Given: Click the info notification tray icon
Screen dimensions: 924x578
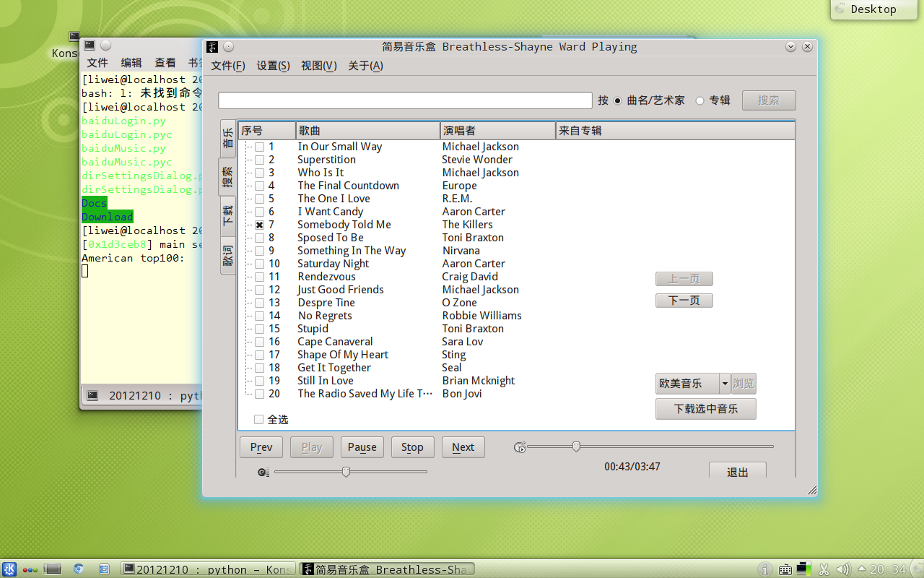Looking at the screenshot, I should click(765, 569).
